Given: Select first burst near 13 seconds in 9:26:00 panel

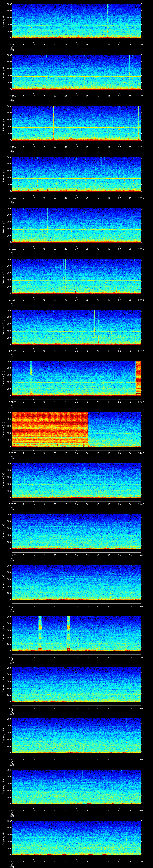Looking at the screenshot, I should (x=40, y=633).
